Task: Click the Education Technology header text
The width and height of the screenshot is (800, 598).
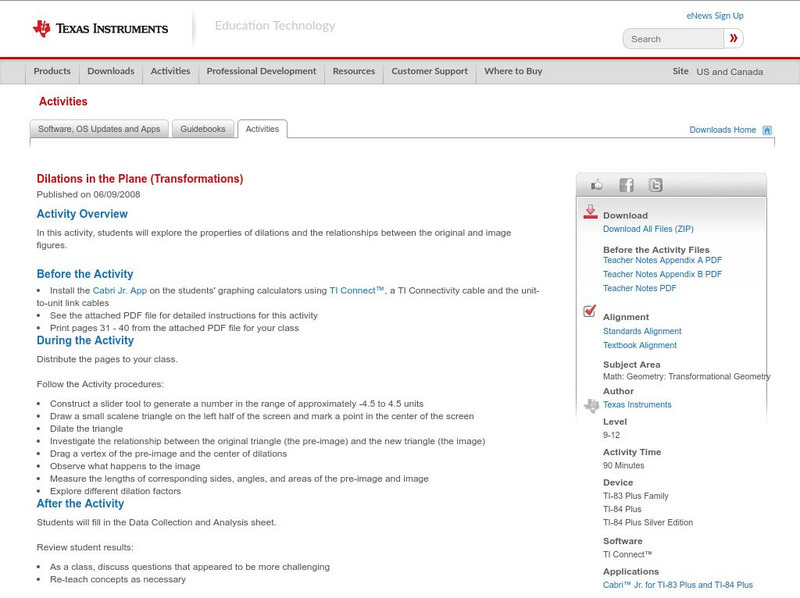Action: tap(275, 26)
